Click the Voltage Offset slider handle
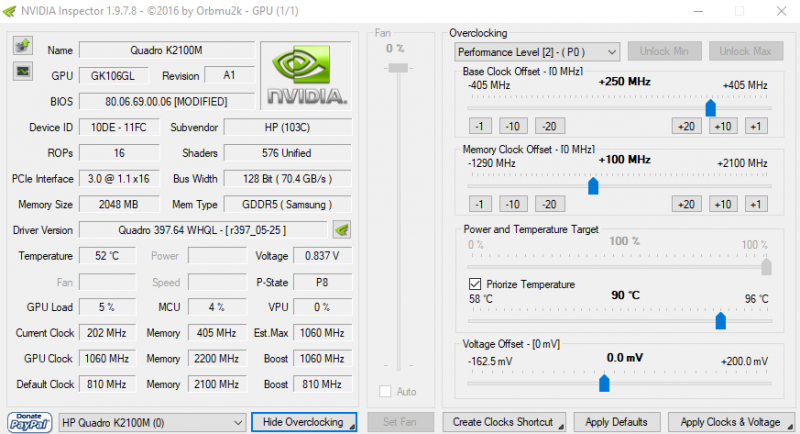This screenshot has width=800, height=434. click(x=604, y=383)
